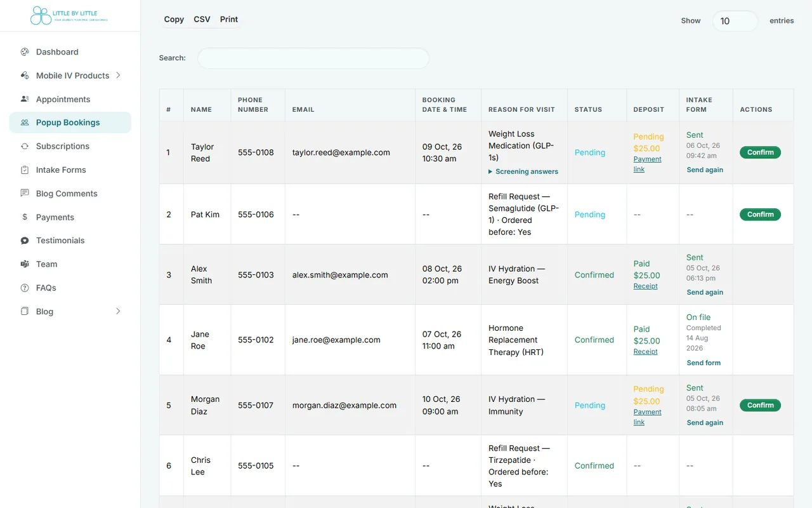Confirm Morgan Diaz's booking
The height and width of the screenshot is (508, 812).
pyautogui.click(x=760, y=405)
